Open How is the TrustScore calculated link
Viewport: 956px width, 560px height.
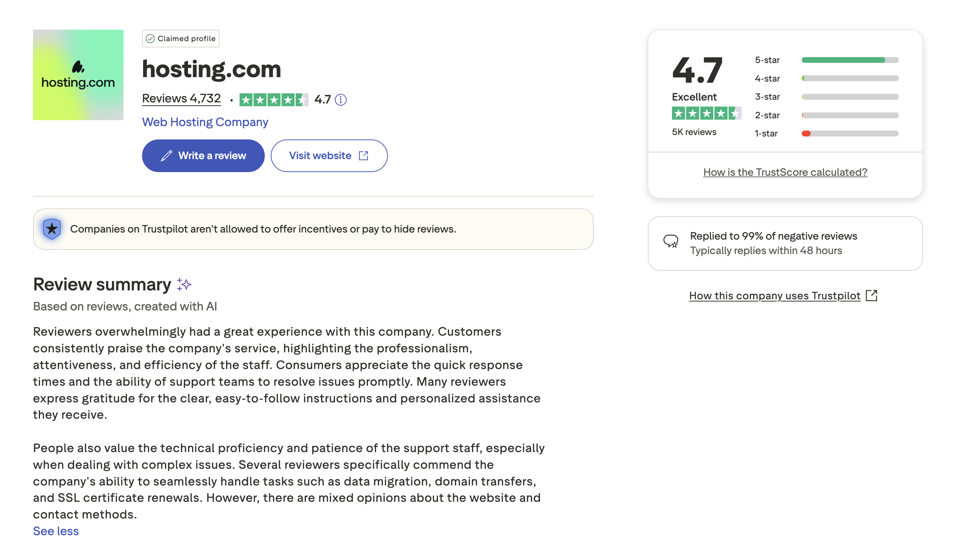(x=785, y=172)
